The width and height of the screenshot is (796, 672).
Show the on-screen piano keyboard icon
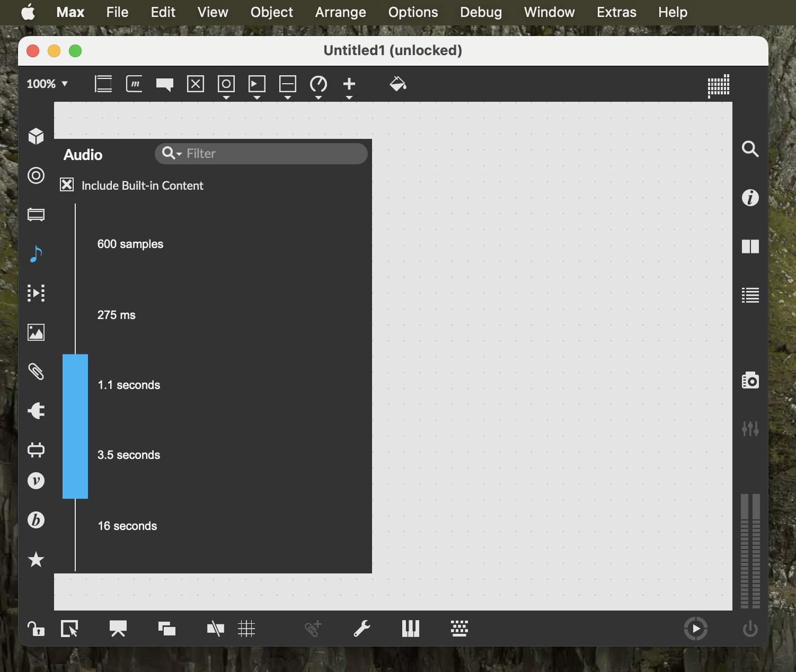[x=410, y=629]
